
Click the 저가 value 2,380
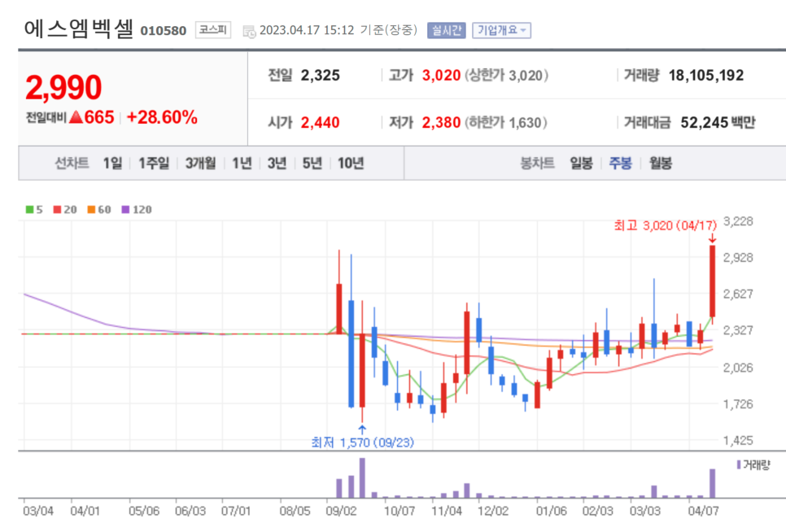441,123
